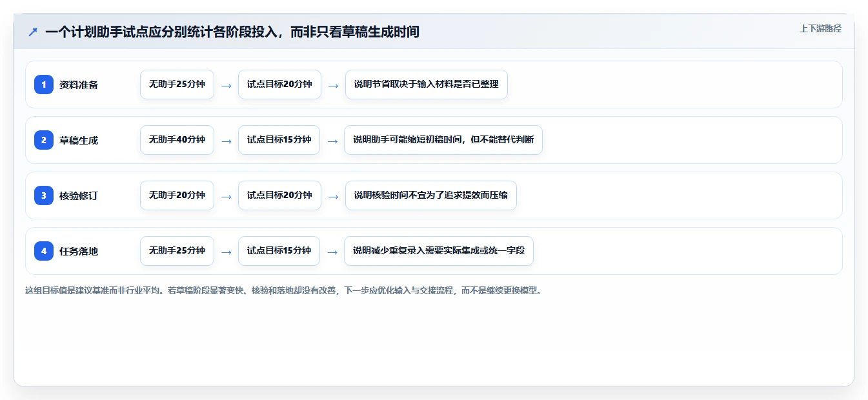Select the step 1 number badge
The image size is (868, 400).
coord(44,85)
